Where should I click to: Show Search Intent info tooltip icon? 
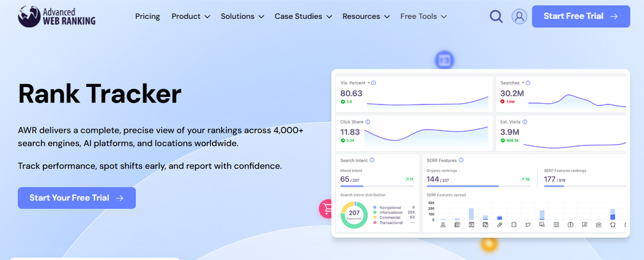[372, 160]
